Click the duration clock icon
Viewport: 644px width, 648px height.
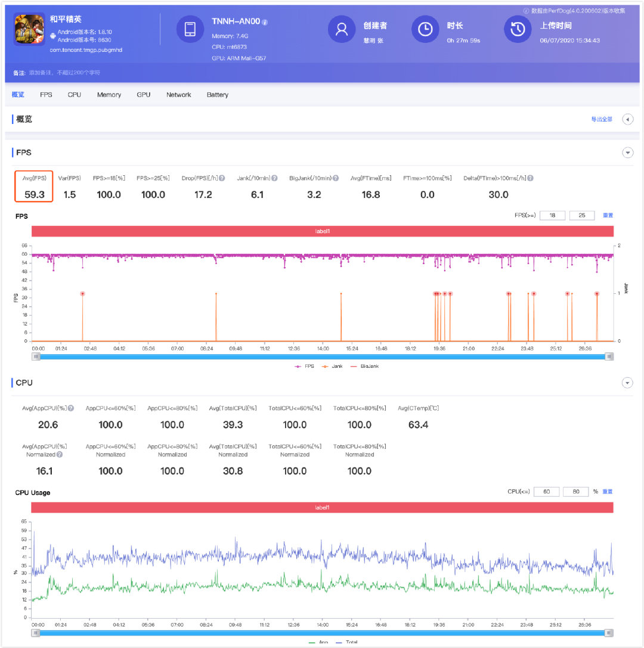coord(425,29)
